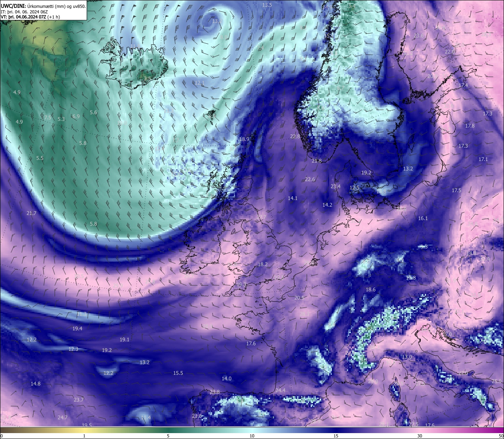This screenshot has width=504, height=439.
Task: Click the 18.2 value over England
Action: (x=263, y=264)
